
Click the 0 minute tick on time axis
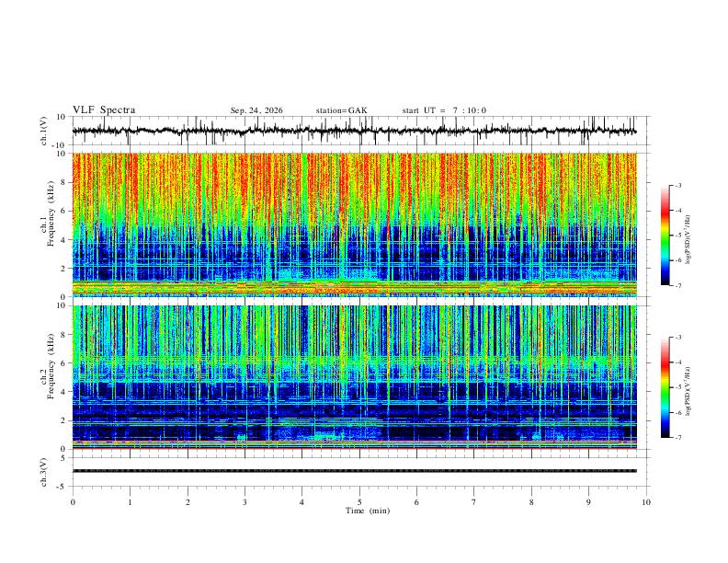click(73, 502)
